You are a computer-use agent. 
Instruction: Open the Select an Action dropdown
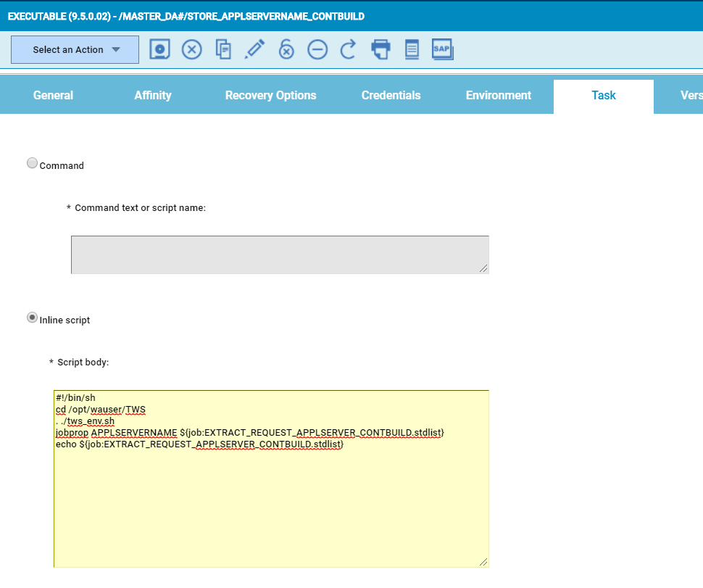click(x=75, y=50)
